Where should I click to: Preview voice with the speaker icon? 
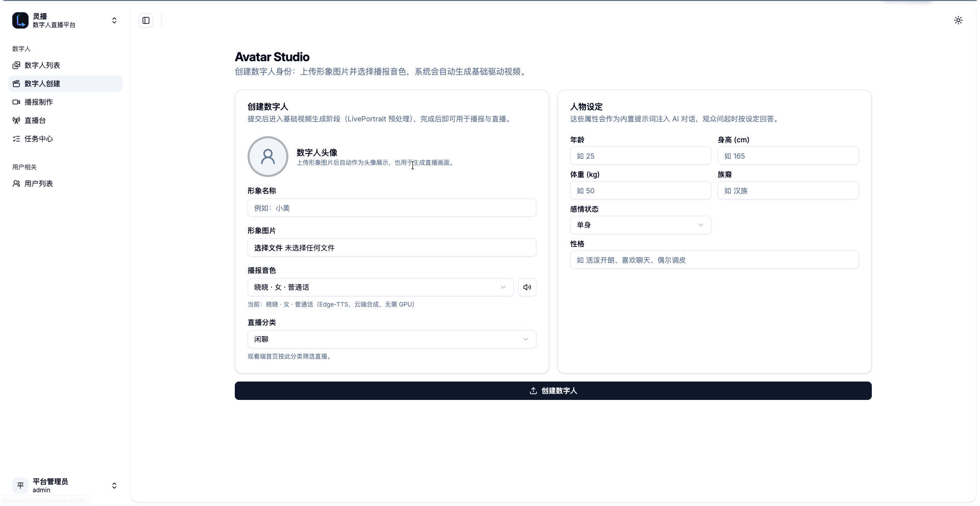point(527,287)
